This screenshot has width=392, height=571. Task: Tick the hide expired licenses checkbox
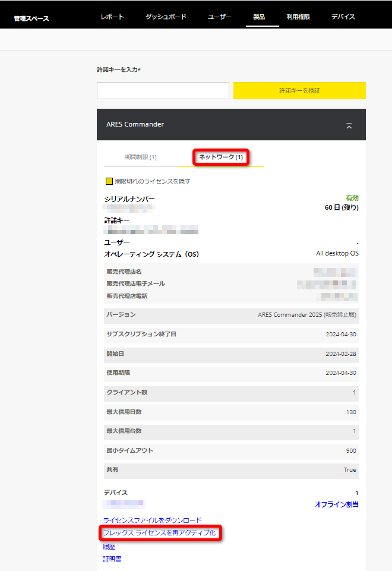click(x=109, y=181)
